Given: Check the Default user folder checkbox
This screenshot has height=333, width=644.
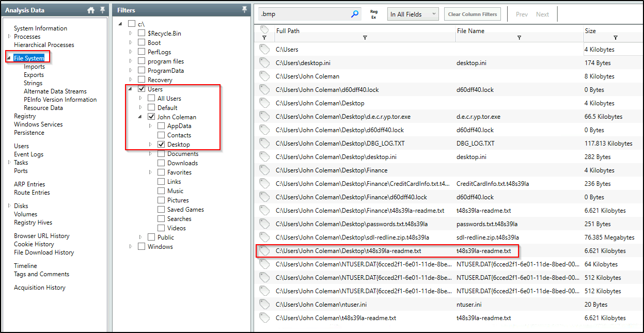Looking at the screenshot, I should tap(150, 107).
